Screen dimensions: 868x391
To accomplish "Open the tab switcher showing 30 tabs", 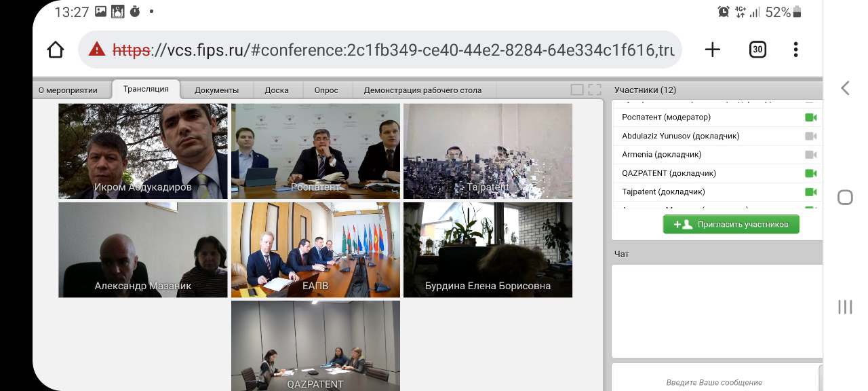I will click(757, 50).
